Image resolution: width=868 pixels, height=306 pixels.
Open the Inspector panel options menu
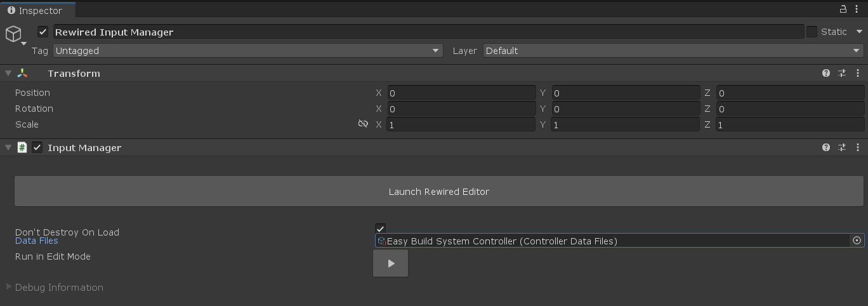coord(857,9)
